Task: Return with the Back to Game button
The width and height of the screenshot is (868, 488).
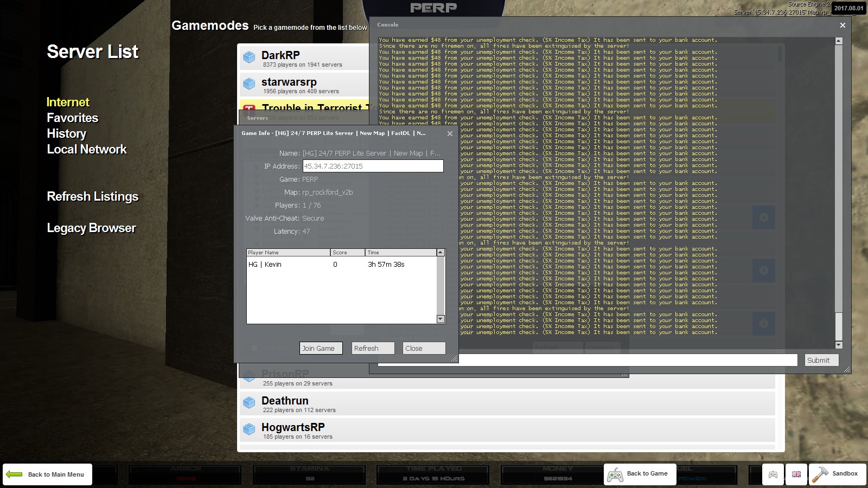Action: click(640, 474)
